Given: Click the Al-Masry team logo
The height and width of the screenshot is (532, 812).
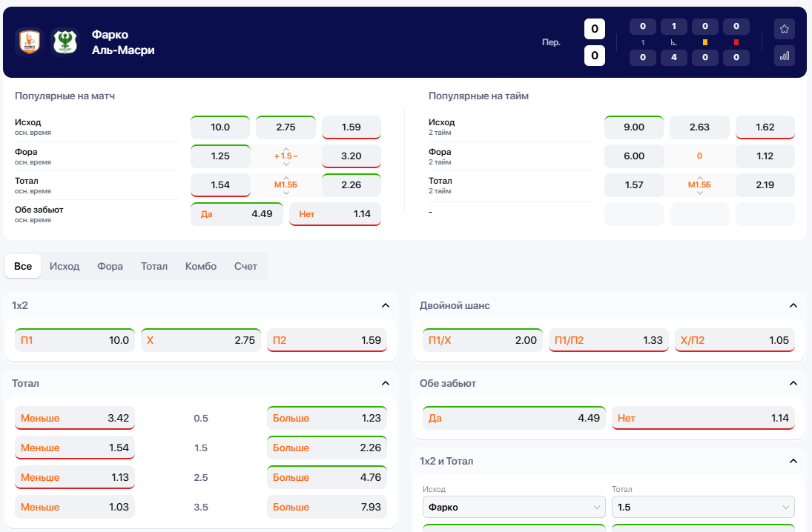Looking at the screenshot, I should coord(65,42).
